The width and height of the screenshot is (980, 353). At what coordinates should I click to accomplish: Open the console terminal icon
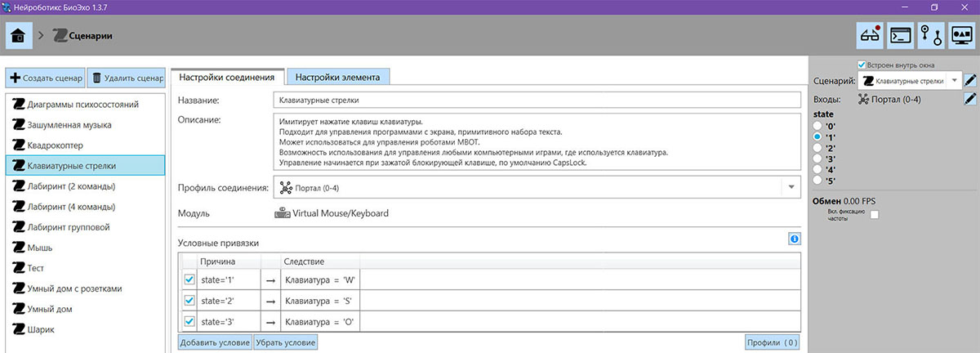(900, 35)
